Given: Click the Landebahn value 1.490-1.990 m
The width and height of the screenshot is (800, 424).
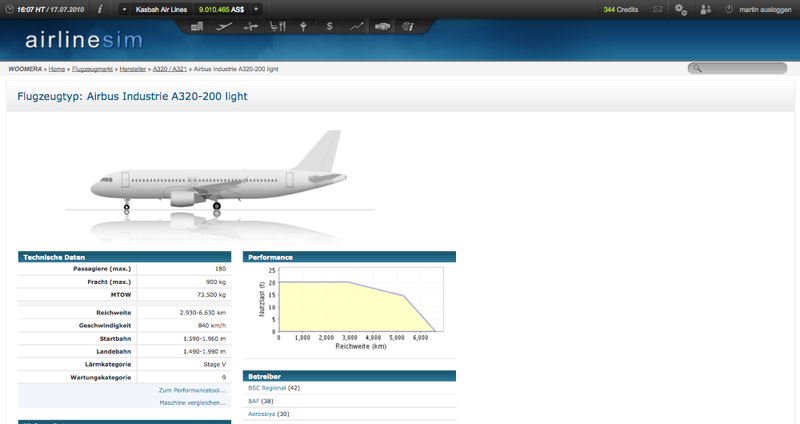Looking at the screenshot, I should [204, 352].
